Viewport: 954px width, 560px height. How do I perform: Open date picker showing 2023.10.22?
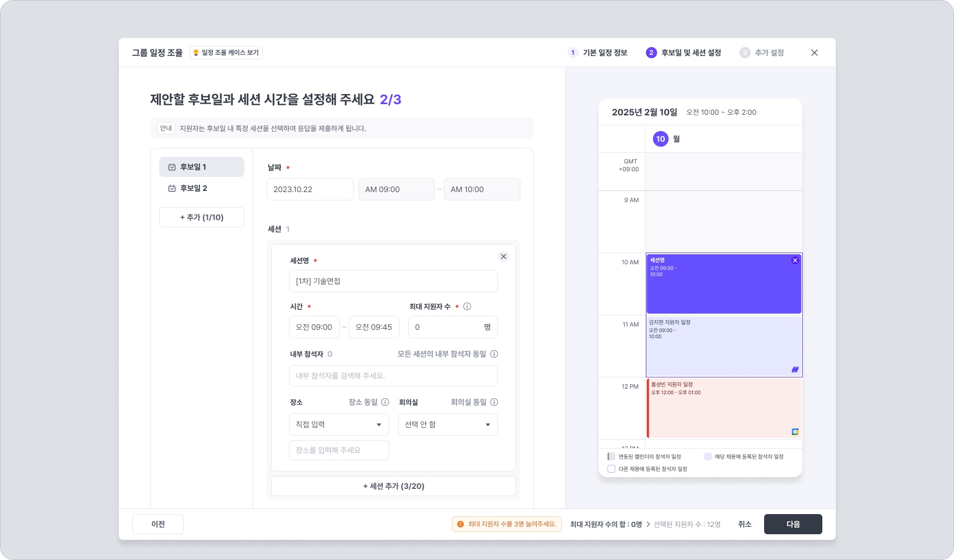tap(310, 189)
